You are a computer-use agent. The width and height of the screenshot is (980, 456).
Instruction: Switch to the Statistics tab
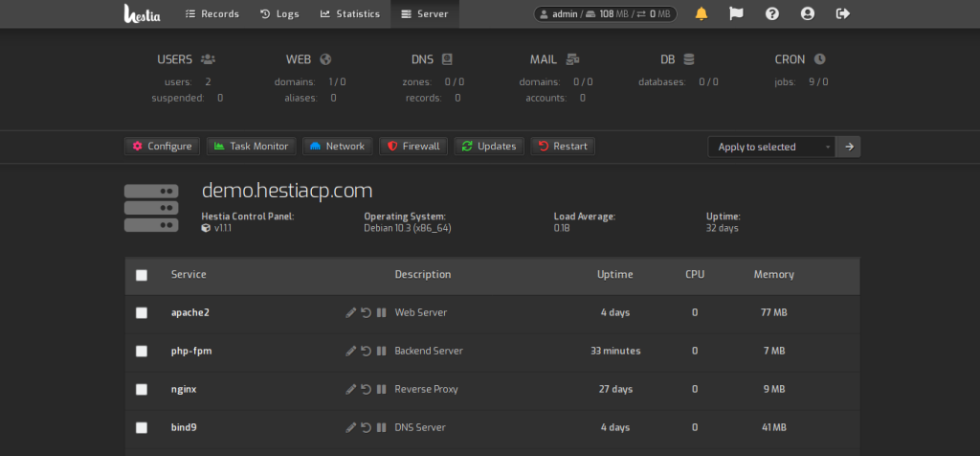(x=350, y=13)
